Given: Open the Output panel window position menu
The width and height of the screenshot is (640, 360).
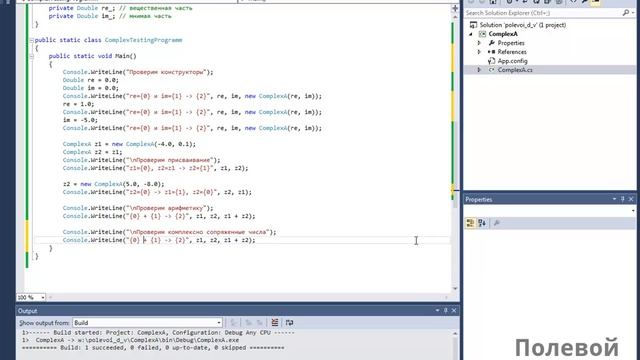Looking at the screenshot, I should (x=437, y=311).
